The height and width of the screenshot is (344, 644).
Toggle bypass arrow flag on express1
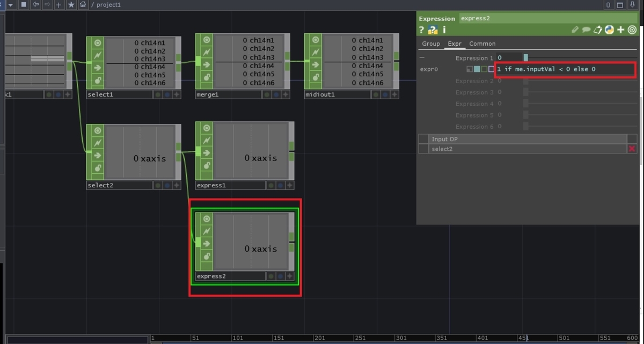(x=207, y=153)
